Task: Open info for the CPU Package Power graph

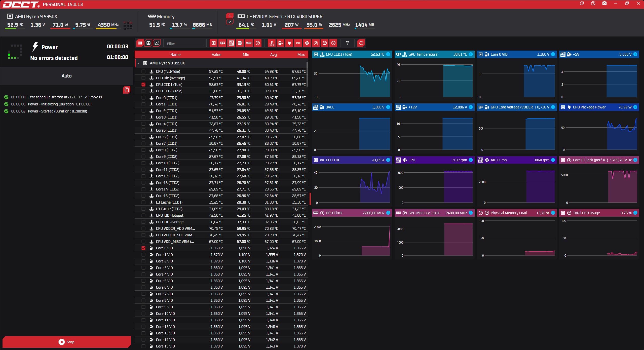Action: [x=635, y=107]
